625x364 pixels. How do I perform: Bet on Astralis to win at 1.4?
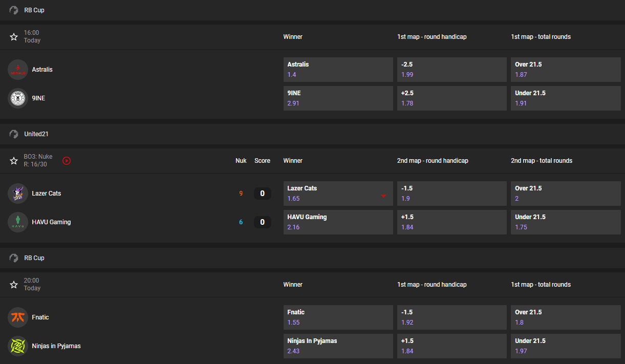pos(338,70)
